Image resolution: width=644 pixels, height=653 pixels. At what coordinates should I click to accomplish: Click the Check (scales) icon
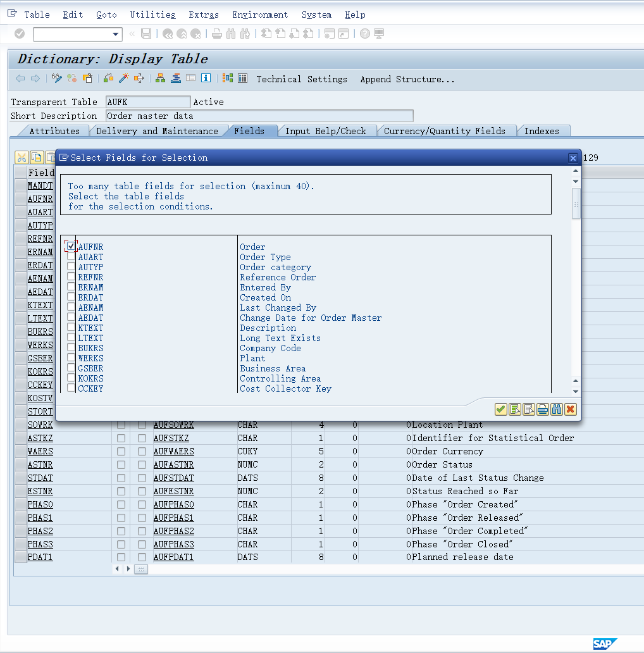coord(108,78)
